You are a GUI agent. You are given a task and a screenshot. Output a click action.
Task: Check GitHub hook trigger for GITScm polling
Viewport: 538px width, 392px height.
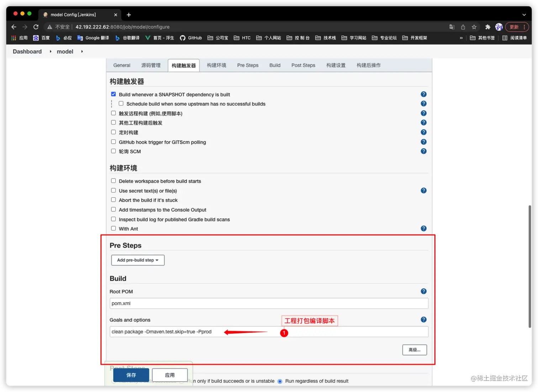point(114,142)
